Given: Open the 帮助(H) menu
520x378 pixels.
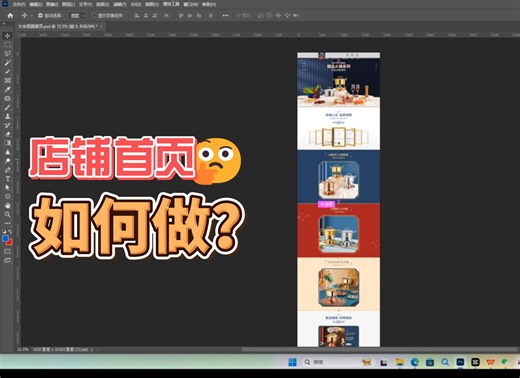Looking at the screenshot, I should pos(209,5).
